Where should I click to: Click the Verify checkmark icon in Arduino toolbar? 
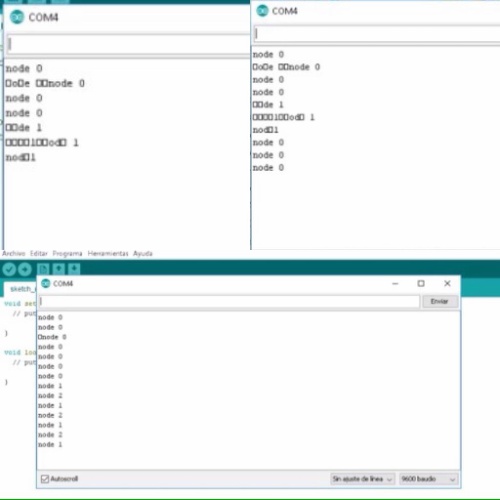click(9, 269)
